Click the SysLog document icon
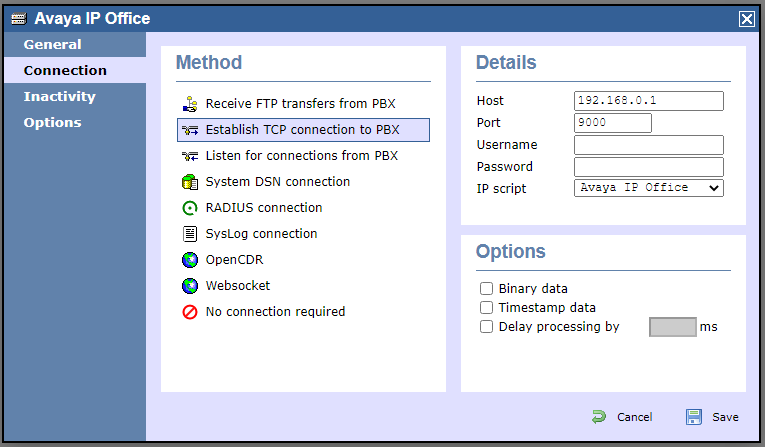Image resolution: width=765 pixels, height=447 pixels. (190, 234)
